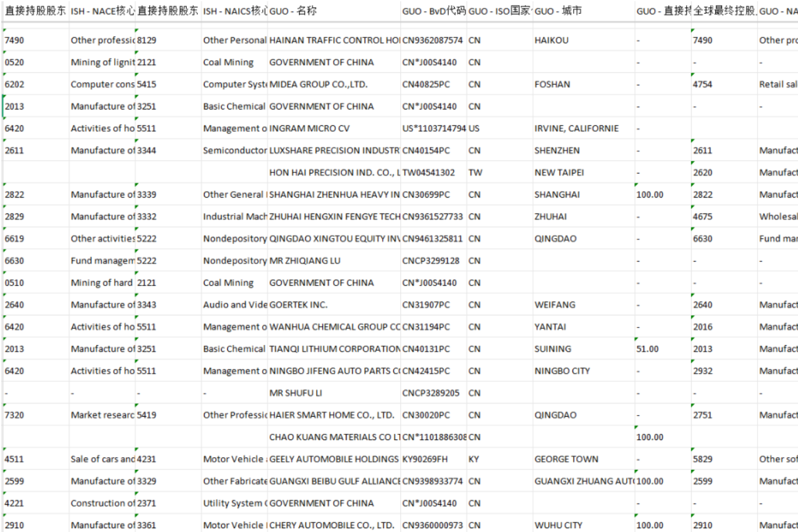Click the SUINING city cell
Viewport: 798px width, 532px height.
(x=584, y=349)
